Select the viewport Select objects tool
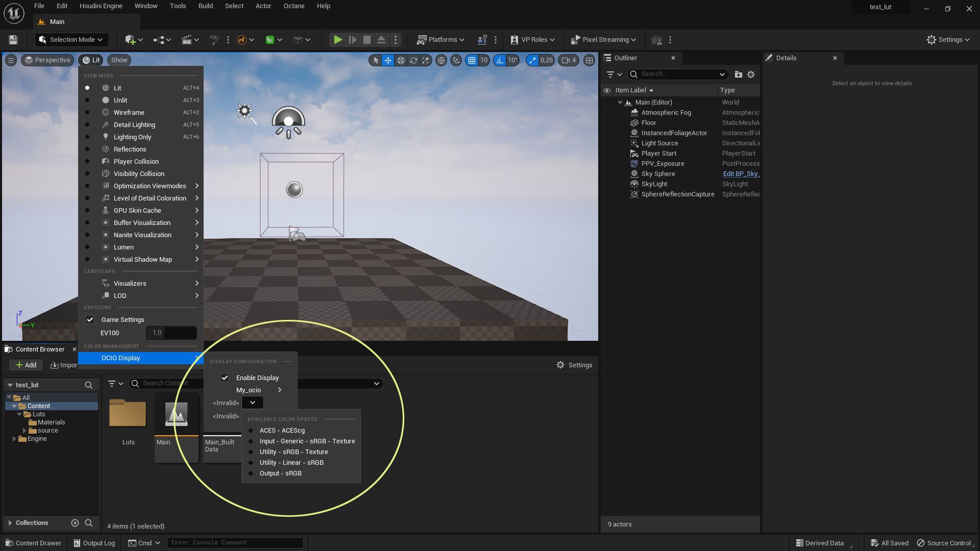Image resolution: width=980 pixels, height=551 pixels. tap(376, 60)
